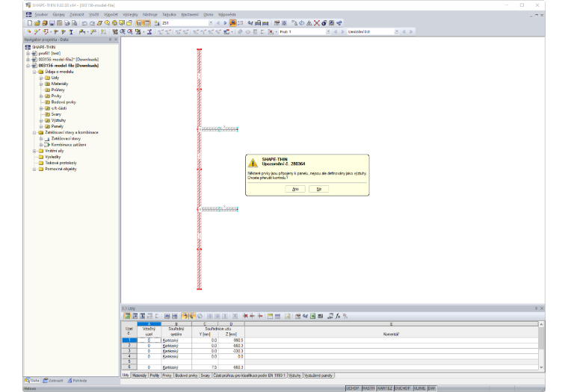Expand the Uzly tree folder
Viewport: 568px width, 392px height.
(41, 78)
